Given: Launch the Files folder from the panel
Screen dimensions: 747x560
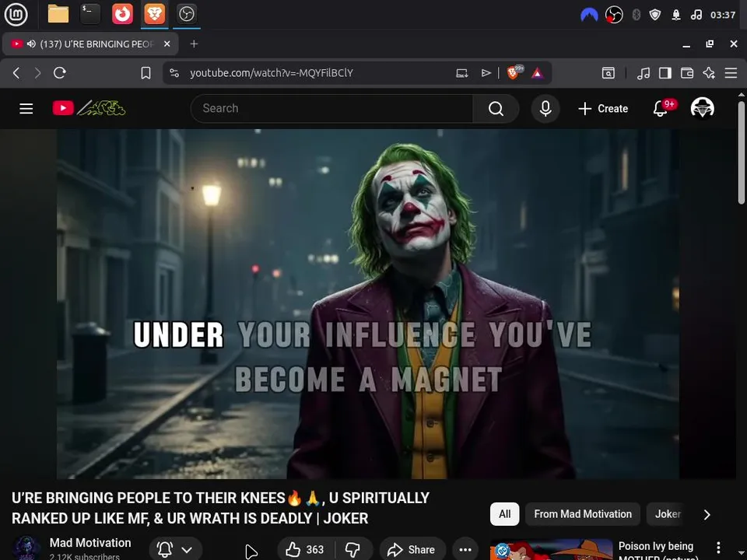Looking at the screenshot, I should pos(58,14).
